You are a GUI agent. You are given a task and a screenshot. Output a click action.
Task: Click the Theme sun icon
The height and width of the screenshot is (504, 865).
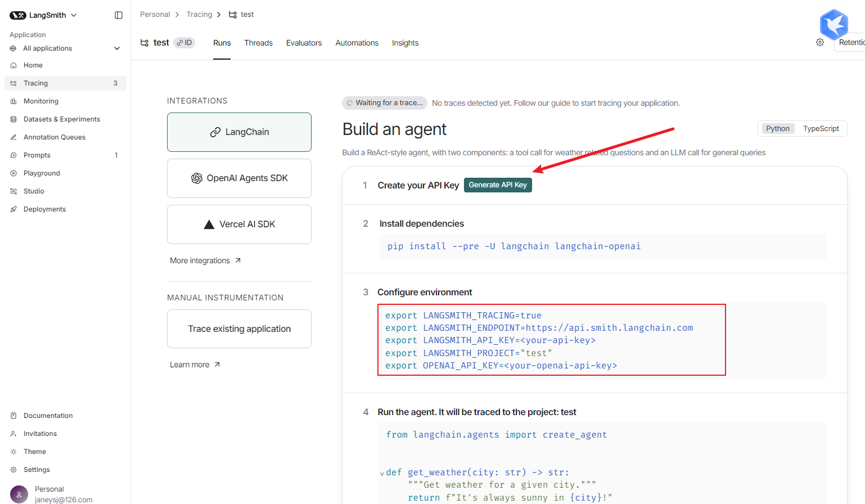click(13, 452)
